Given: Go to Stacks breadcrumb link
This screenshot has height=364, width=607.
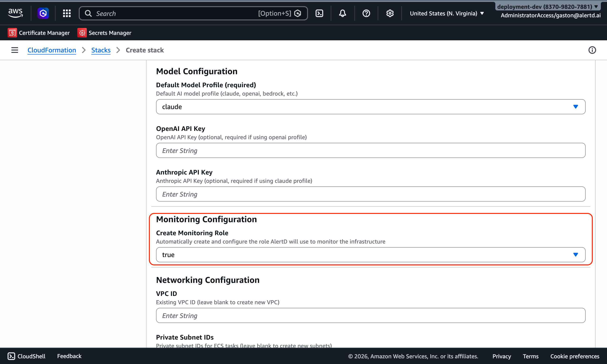Looking at the screenshot, I should (101, 50).
